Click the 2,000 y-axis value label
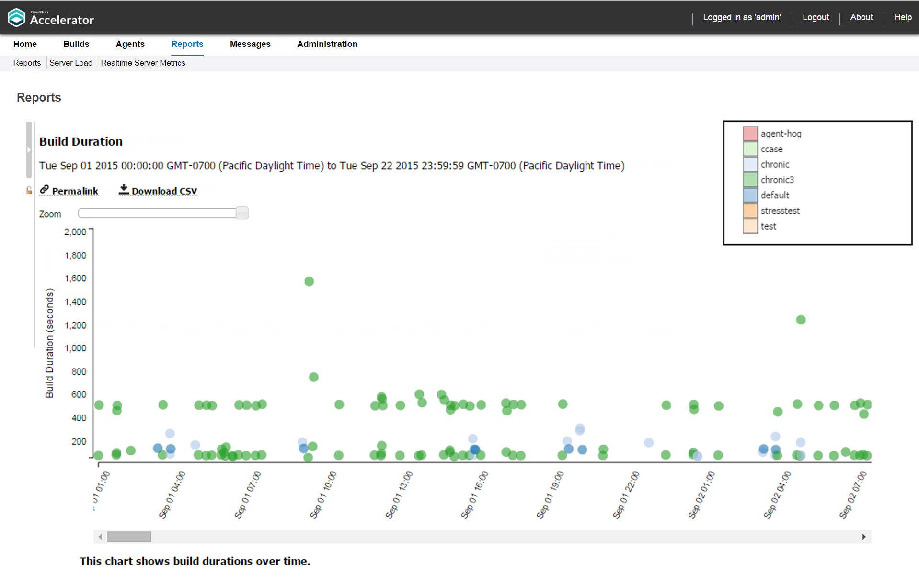The image size is (919, 588). click(75, 232)
